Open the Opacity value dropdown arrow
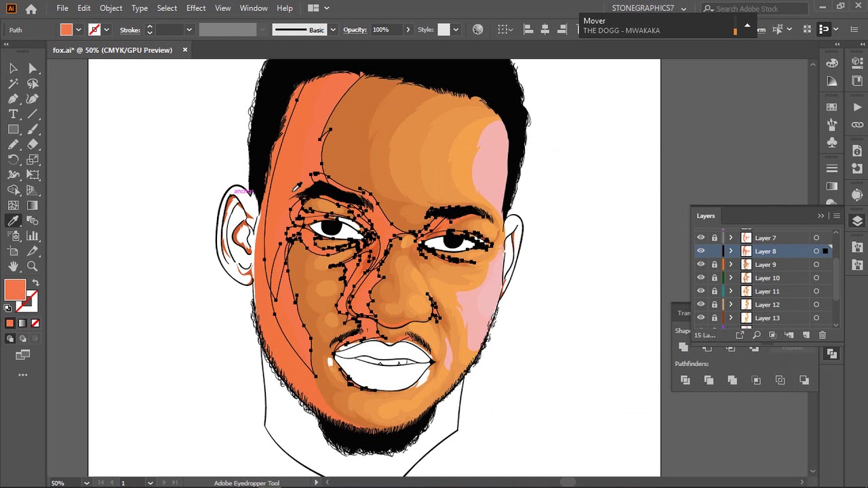Screen dimensions: 868x488 [408, 30]
